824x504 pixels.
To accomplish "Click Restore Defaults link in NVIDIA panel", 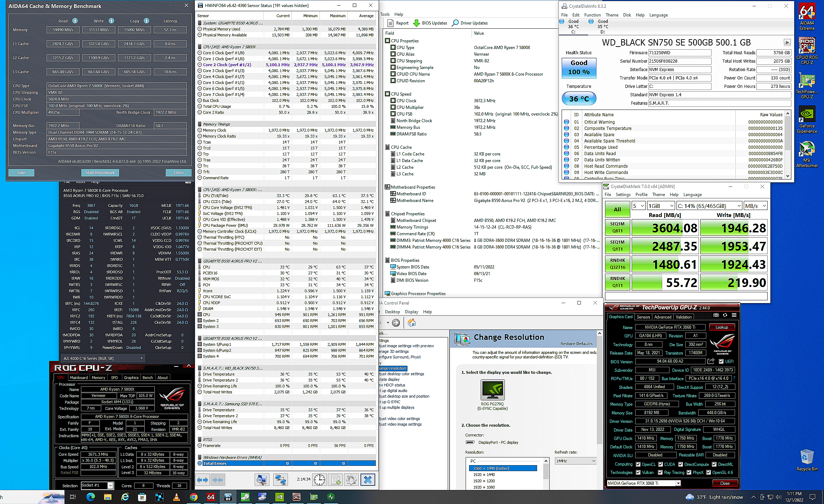I will pos(576,344).
